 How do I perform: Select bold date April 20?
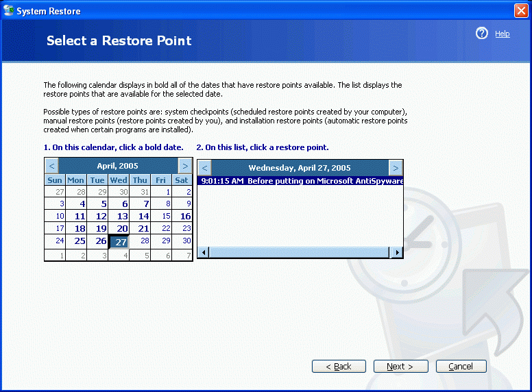click(119, 228)
